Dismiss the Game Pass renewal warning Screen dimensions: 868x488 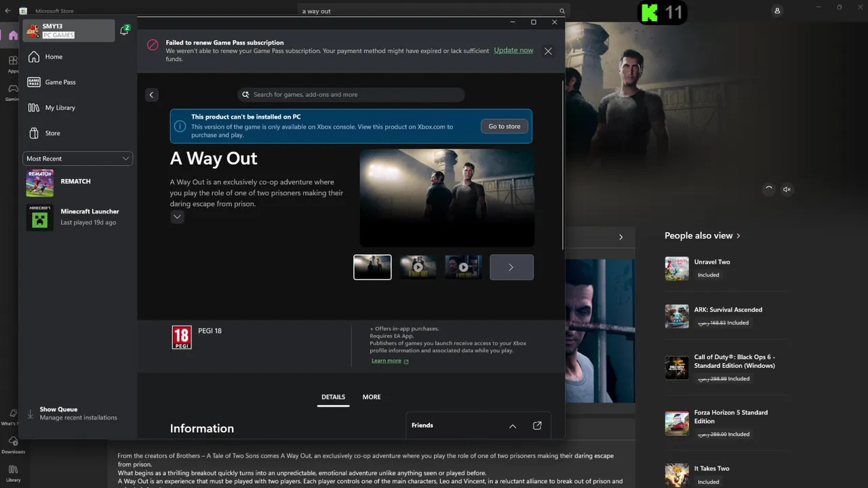(x=548, y=51)
